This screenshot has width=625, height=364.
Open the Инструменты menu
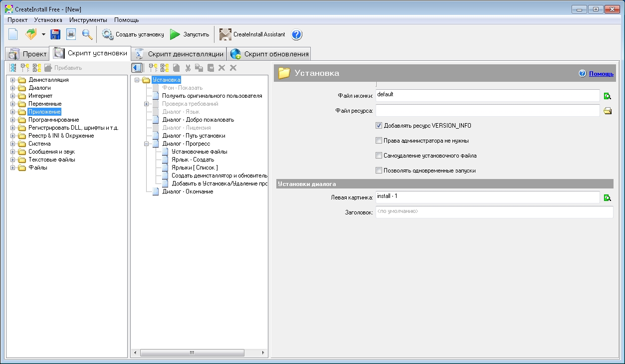pos(88,20)
